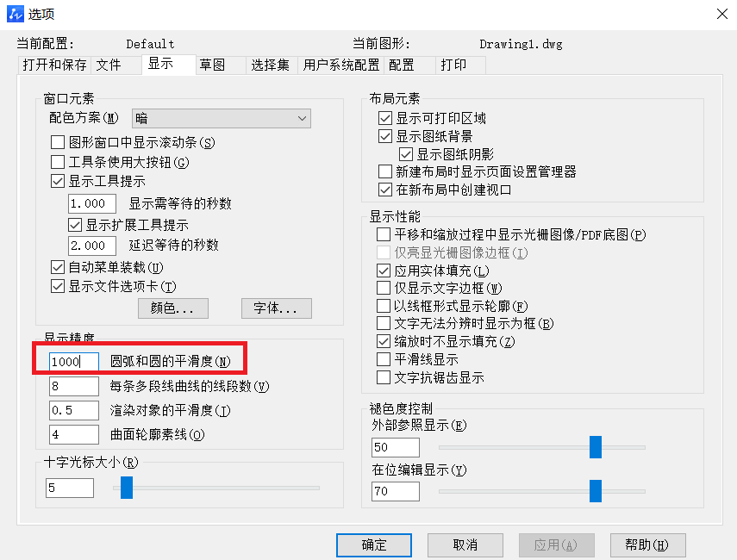Switch to the 草图 tab
The width and height of the screenshot is (737, 560).
[212, 65]
